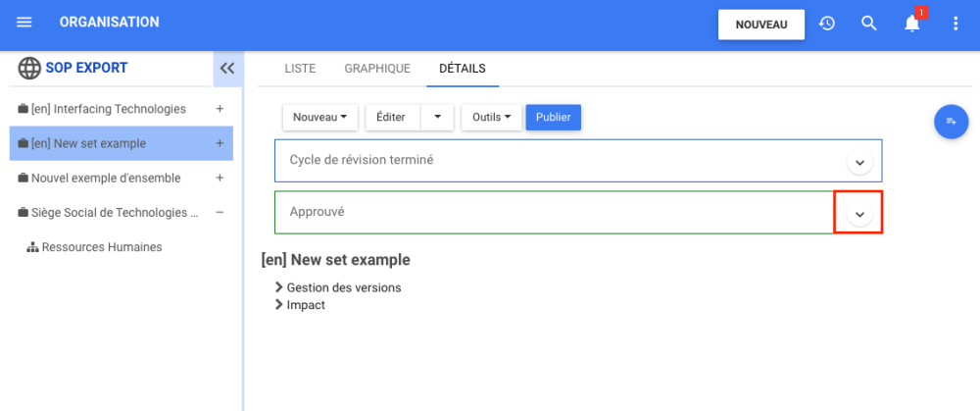The image size is (980, 411).
Task: Switch to the LISTE tab
Action: pos(300,69)
